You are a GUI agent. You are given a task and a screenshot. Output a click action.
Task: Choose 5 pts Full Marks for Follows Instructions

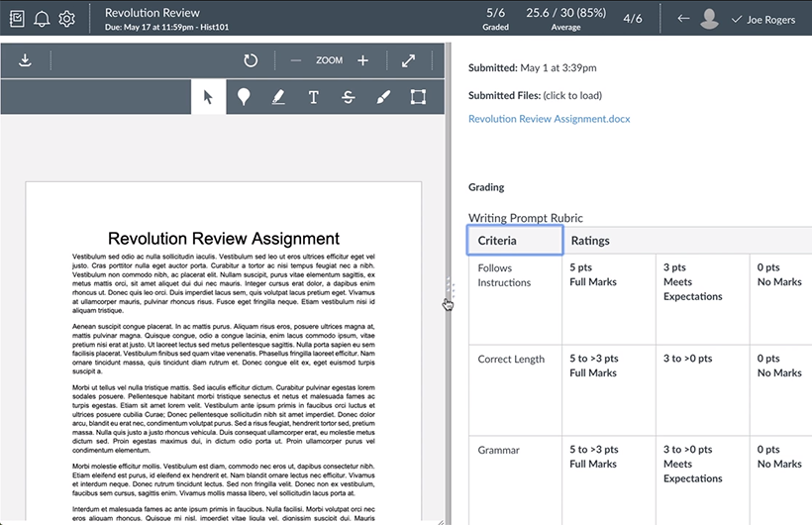608,299
